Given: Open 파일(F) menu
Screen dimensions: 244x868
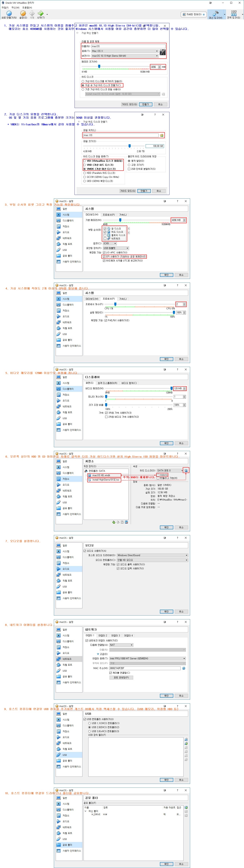Looking at the screenshot, I should (x=5, y=7).
